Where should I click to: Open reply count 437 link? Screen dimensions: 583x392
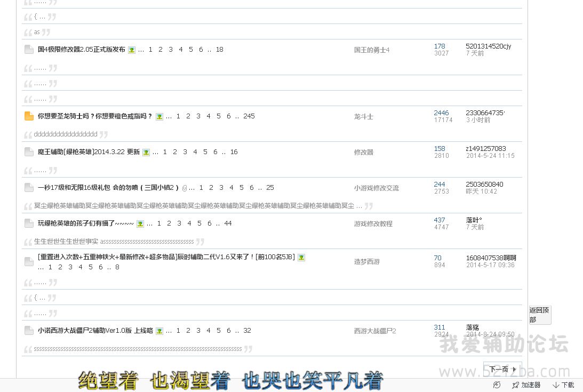(440, 220)
